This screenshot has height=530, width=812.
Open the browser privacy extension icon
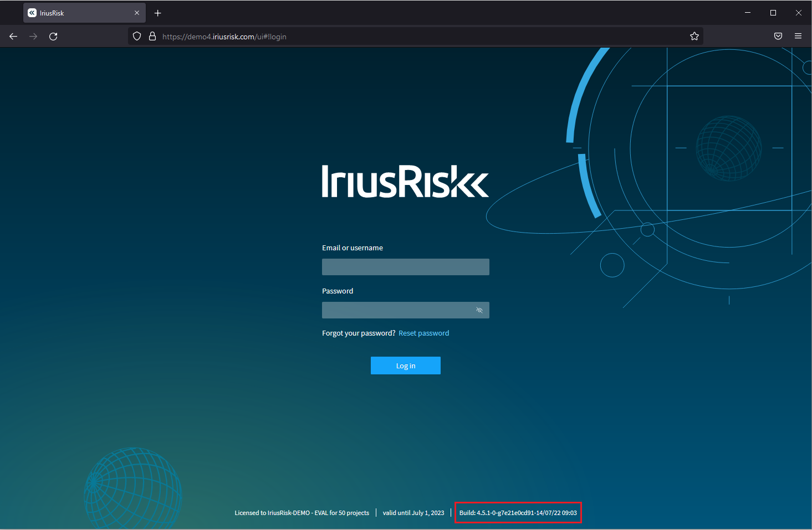pos(778,36)
